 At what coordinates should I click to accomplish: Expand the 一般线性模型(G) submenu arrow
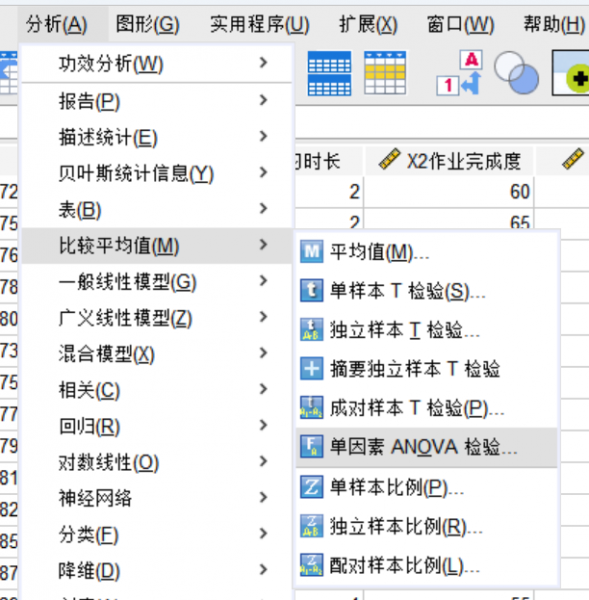coord(263,280)
